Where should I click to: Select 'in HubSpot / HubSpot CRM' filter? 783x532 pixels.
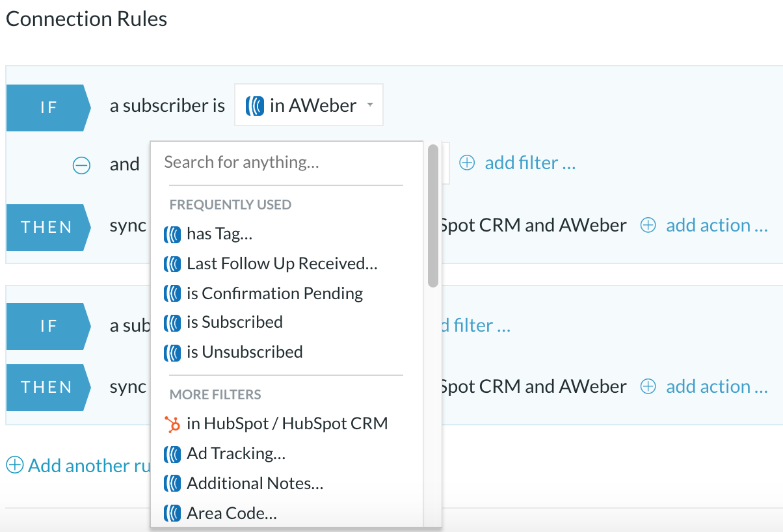click(287, 423)
